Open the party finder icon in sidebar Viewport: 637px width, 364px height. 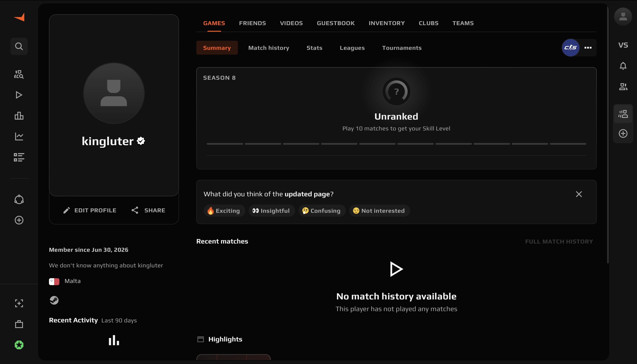tap(19, 74)
